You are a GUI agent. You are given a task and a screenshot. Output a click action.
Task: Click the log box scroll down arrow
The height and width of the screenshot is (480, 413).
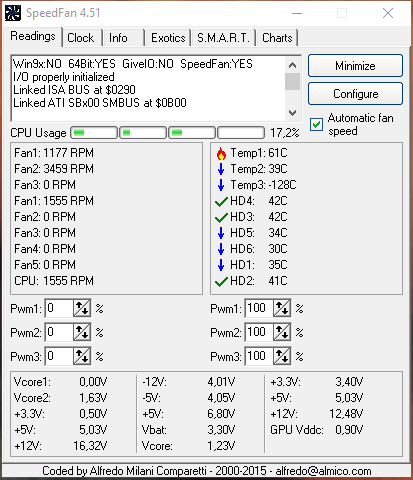point(292,113)
